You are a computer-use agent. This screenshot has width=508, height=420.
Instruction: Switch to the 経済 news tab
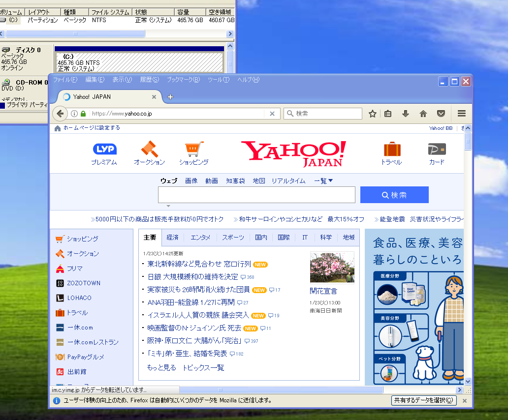point(172,238)
